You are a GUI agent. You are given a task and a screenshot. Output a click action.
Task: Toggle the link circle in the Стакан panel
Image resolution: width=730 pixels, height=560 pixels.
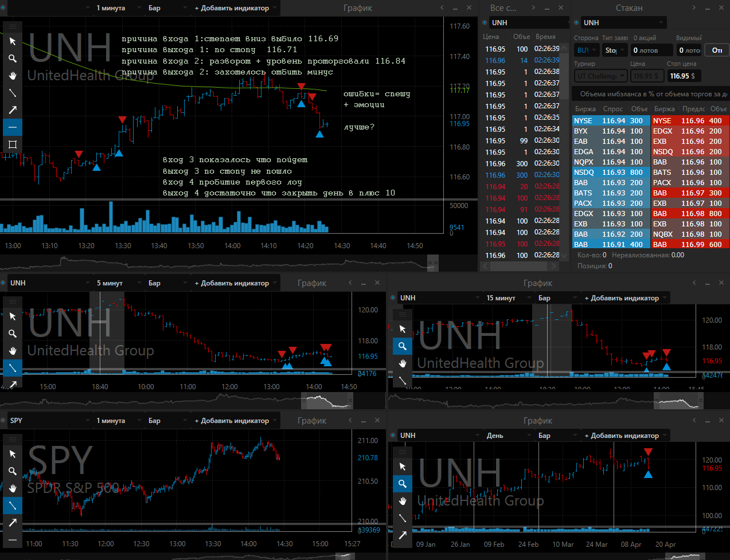click(576, 23)
